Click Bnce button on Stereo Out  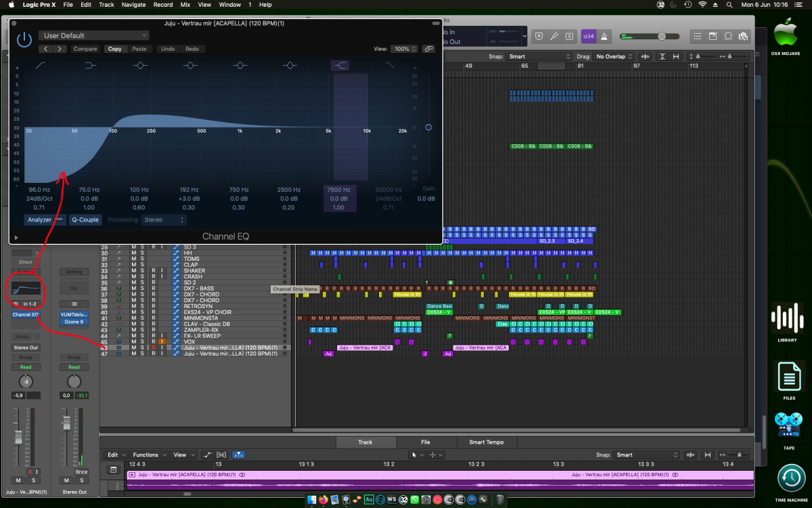pyautogui.click(x=82, y=472)
